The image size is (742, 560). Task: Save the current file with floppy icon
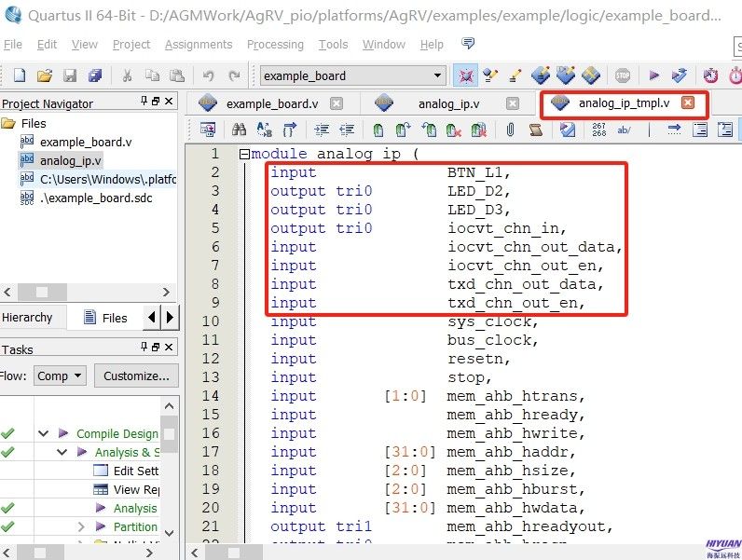[70, 75]
